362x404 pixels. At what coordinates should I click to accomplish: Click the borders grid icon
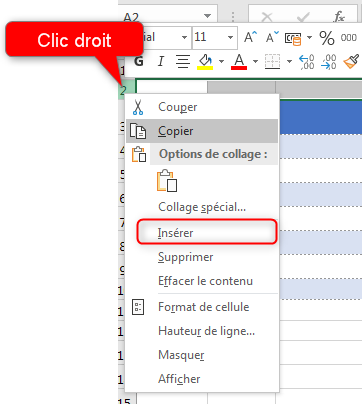point(272,62)
